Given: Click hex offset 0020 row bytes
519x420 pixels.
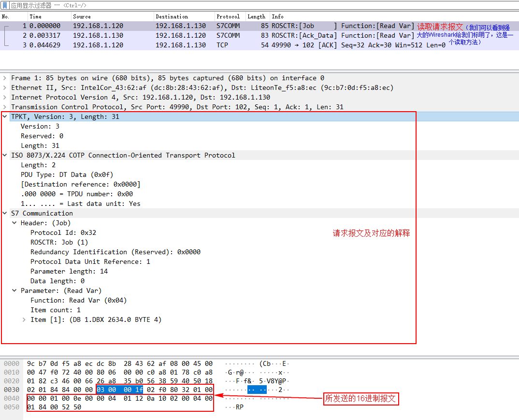Looking at the screenshot, I should click(120, 381).
